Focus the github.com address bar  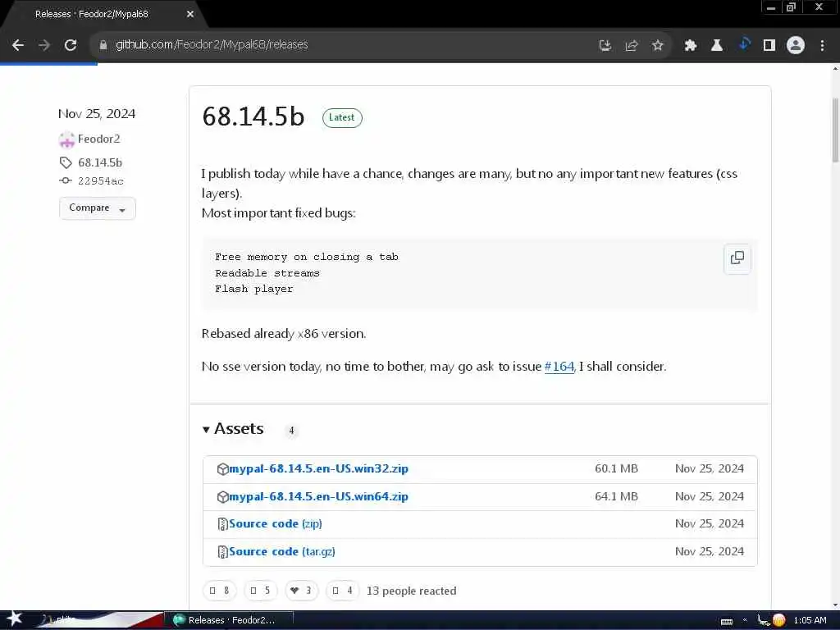pyautogui.click(x=343, y=45)
